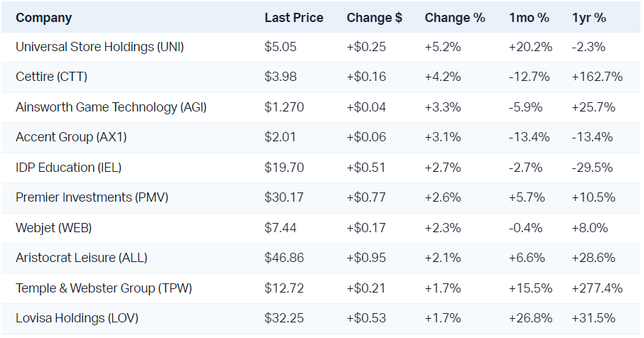
Task: Click Premier Investments (PMV) company name
Action: (92, 197)
